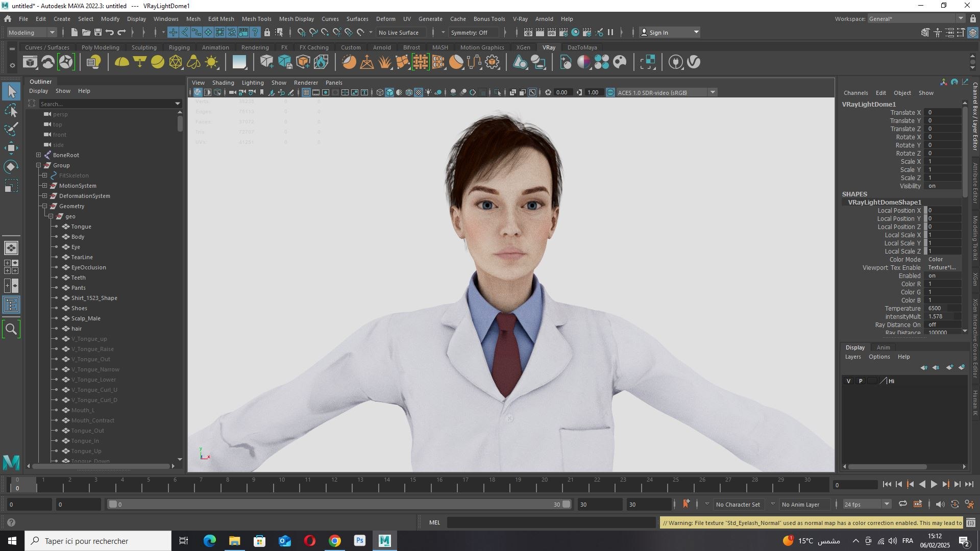Toggle textured display in viewport toolbar
This screenshot has height=551, width=980.
[x=419, y=92]
